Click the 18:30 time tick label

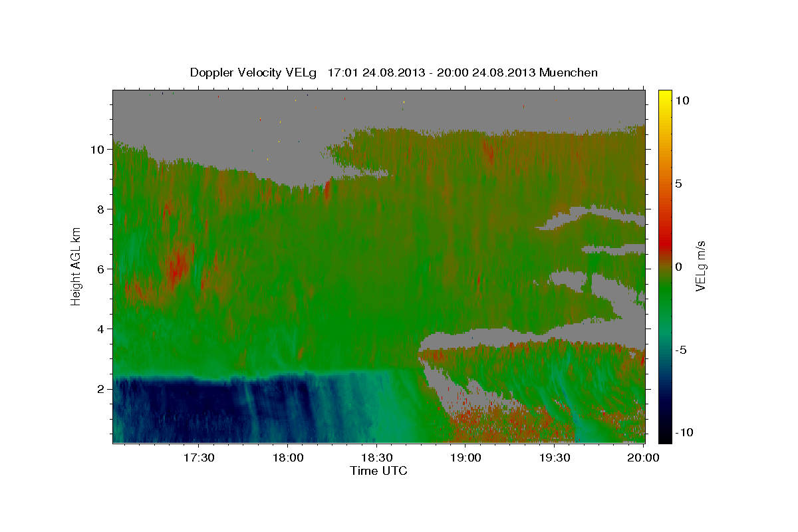coord(376,458)
